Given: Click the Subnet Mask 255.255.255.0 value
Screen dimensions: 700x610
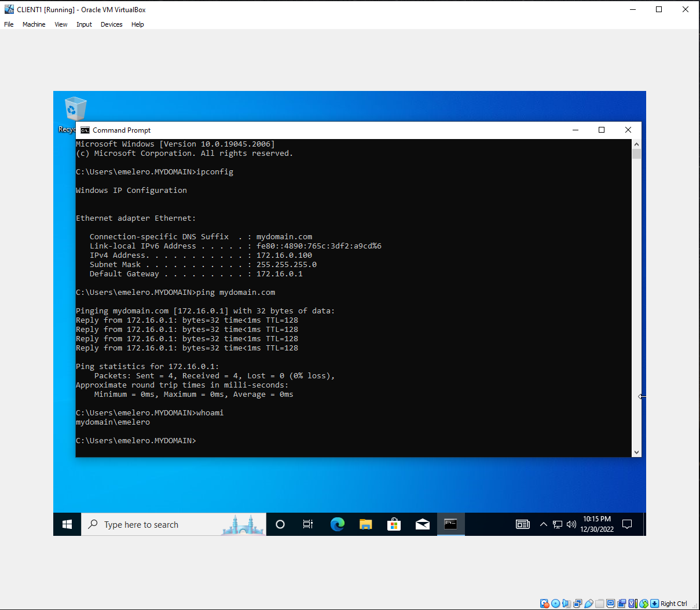Looking at the screenshot, I should [x=287, y=265].
